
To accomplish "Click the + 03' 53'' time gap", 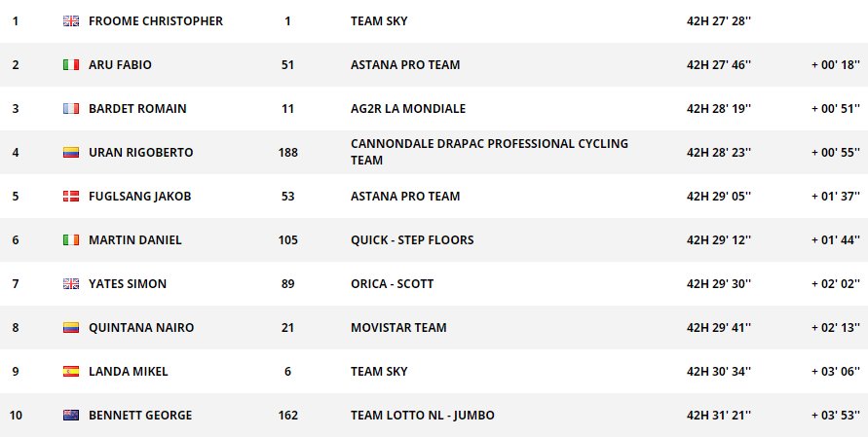I will (835, 416).
